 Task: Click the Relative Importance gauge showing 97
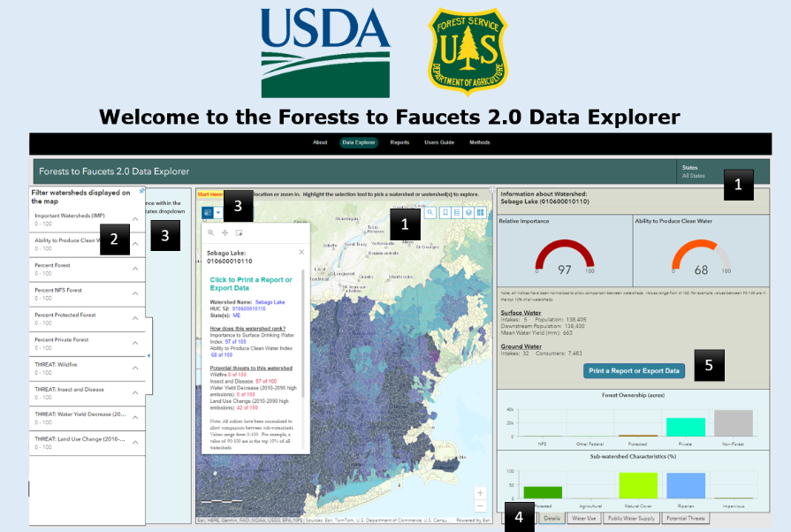tap(565, 256)
